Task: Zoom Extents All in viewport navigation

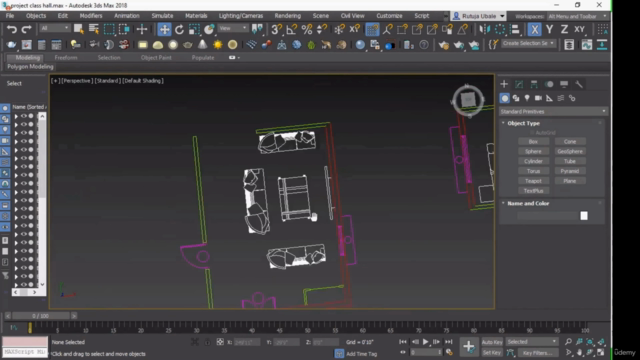Action: click(x=602, y=342)
